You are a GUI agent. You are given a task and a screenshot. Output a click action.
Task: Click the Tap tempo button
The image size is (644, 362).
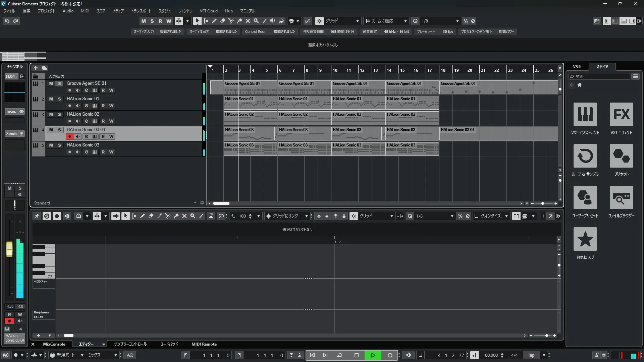(x=531, y=355)
